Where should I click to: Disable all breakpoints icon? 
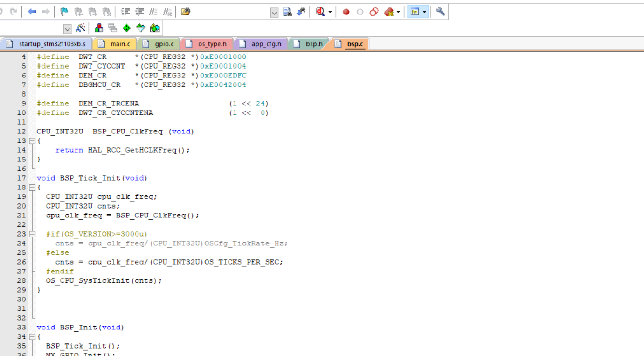(374, 12)
